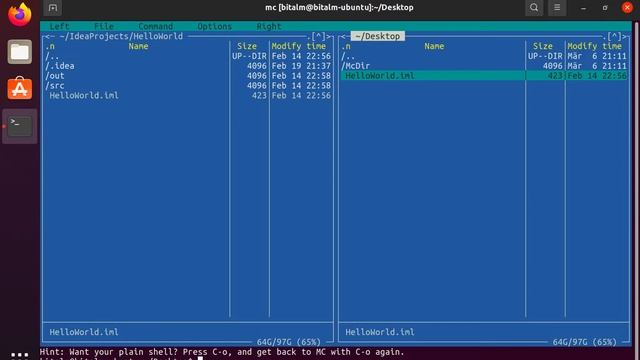Click the ~/Desktop panel path title

tap(378, 36)
